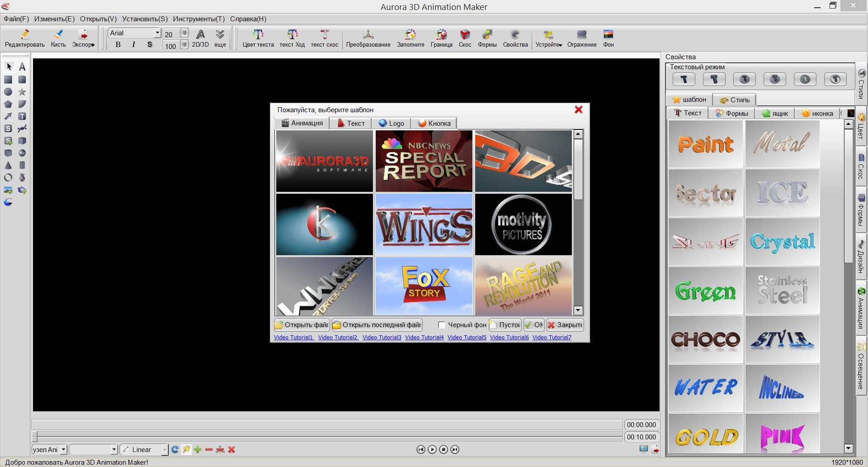Open Video Tutorial1 link
The image size is (868, 467).
(293, 338)
